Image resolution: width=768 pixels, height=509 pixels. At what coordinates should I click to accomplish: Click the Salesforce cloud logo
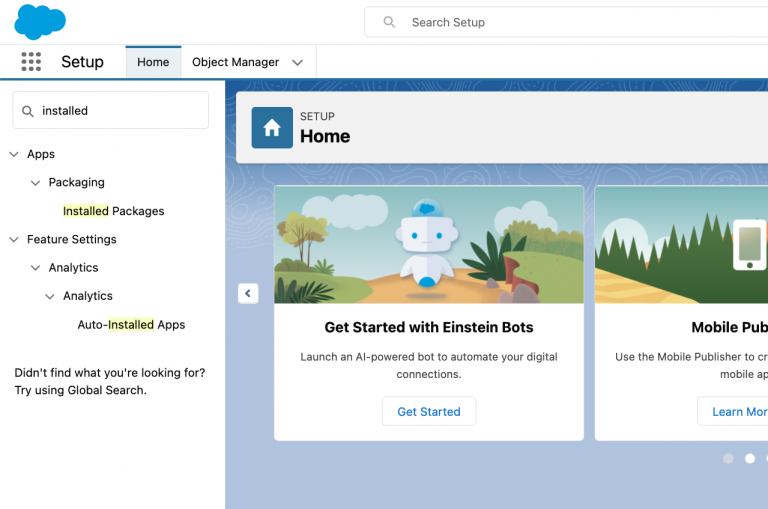point(40,22)
